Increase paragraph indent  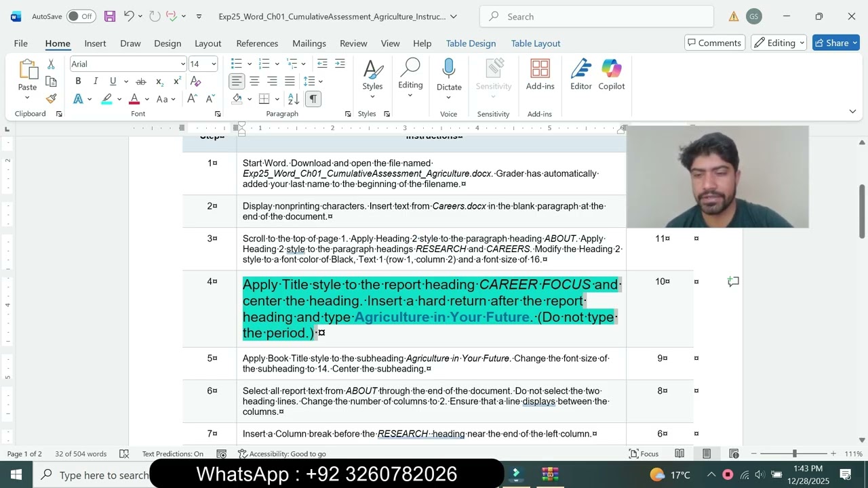click(x=340, y=64)
